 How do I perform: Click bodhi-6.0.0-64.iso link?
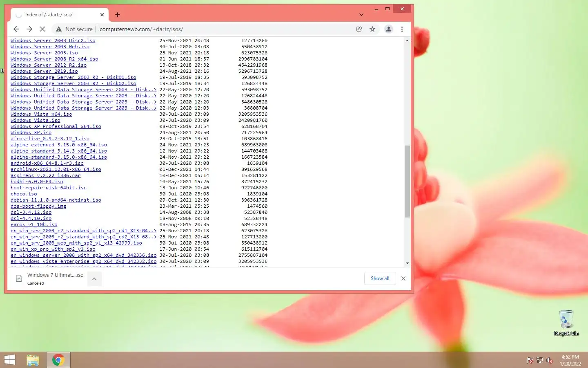tap(37, 182)
